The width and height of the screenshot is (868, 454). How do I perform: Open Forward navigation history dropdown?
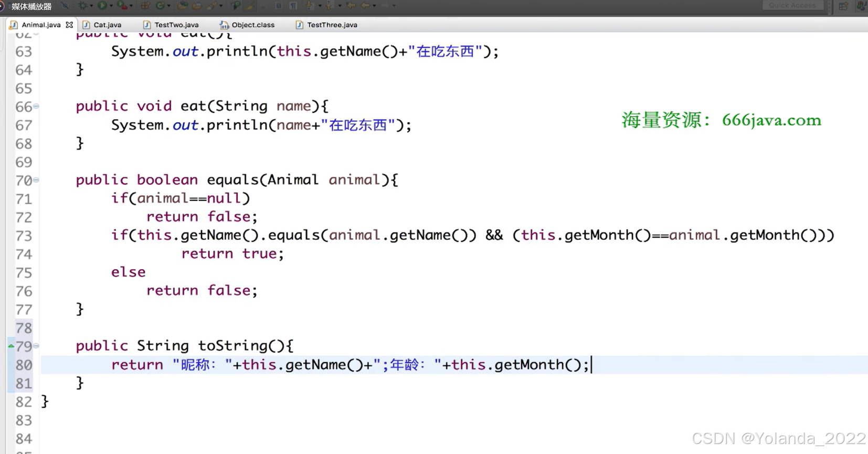coord(394,6)
